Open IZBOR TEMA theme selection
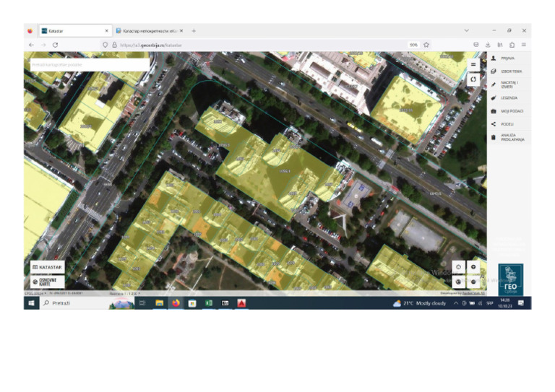The height and width of the screenshot is (392, 555). (509, 71)
